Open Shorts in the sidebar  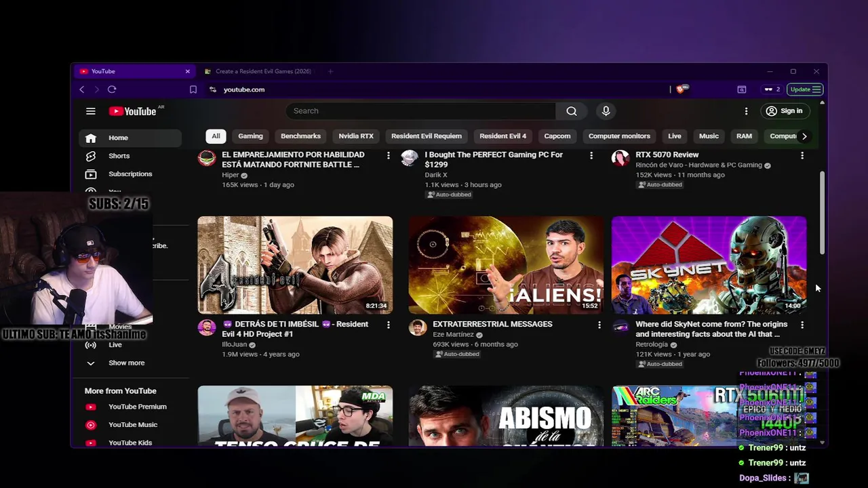[x=130, y=156]
